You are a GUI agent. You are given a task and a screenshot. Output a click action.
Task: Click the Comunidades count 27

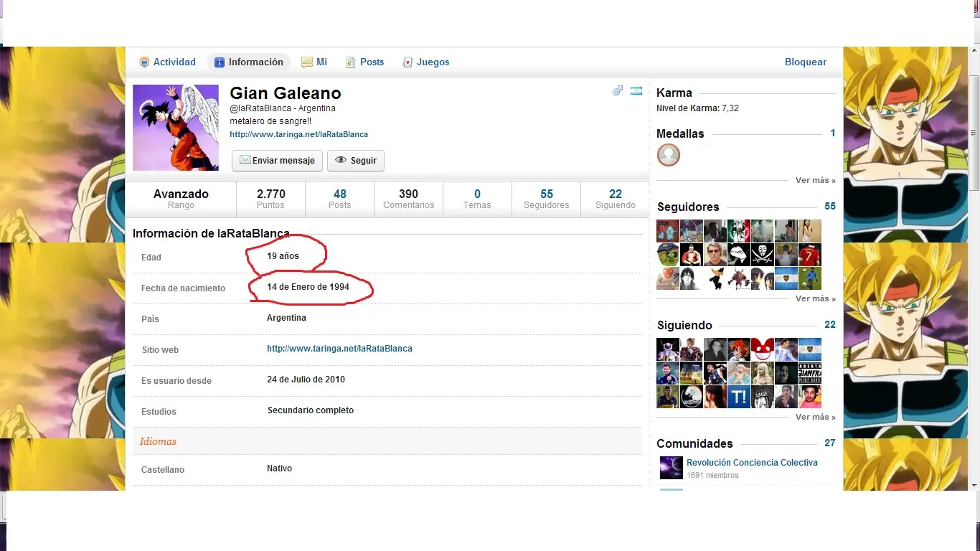click(830, 443)
